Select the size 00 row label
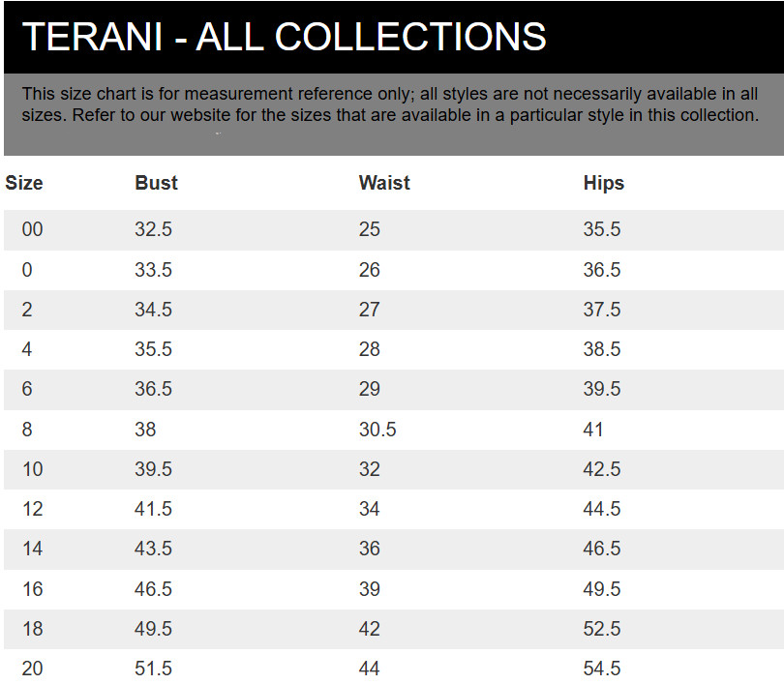This screenshot has height=684, width=784. click(32, 229)
